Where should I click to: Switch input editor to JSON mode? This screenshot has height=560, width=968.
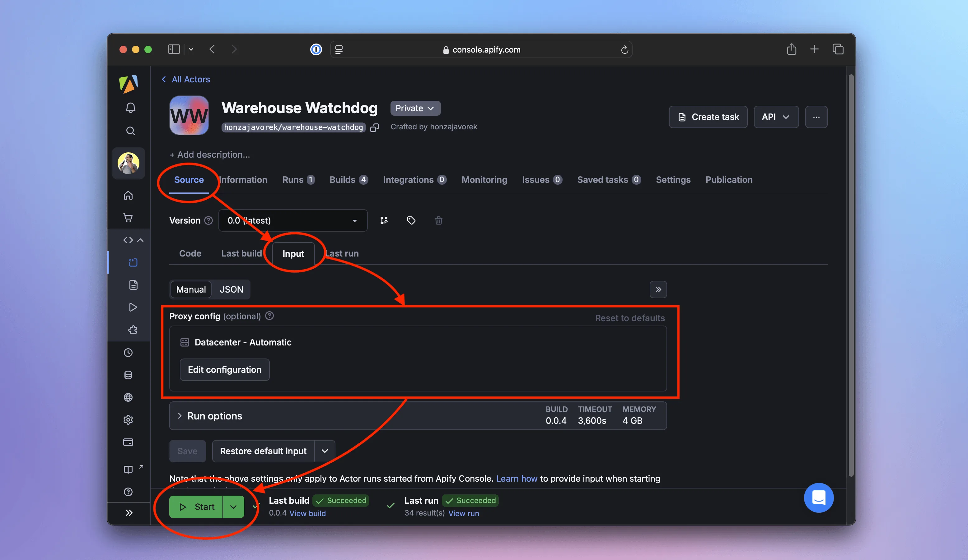pos(231,289)
